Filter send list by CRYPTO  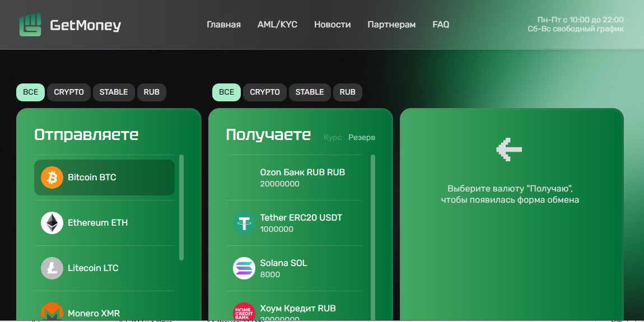pyautogui.click(x=69, y=92)
